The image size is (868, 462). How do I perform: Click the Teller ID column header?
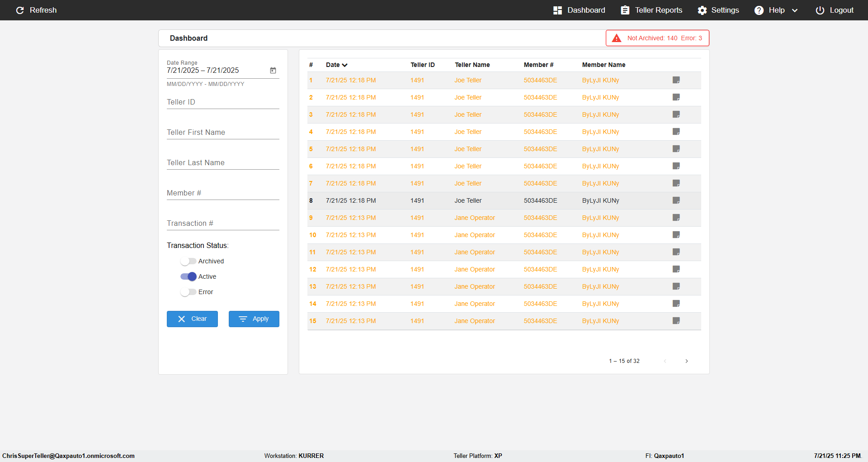(423, 65)
